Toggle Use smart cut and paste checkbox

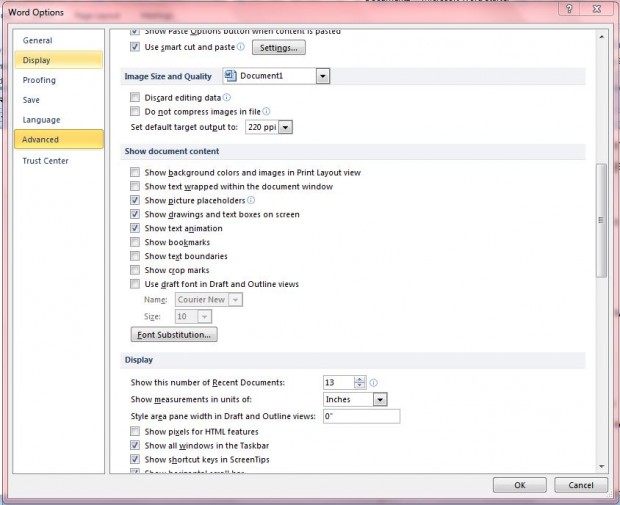135,47
